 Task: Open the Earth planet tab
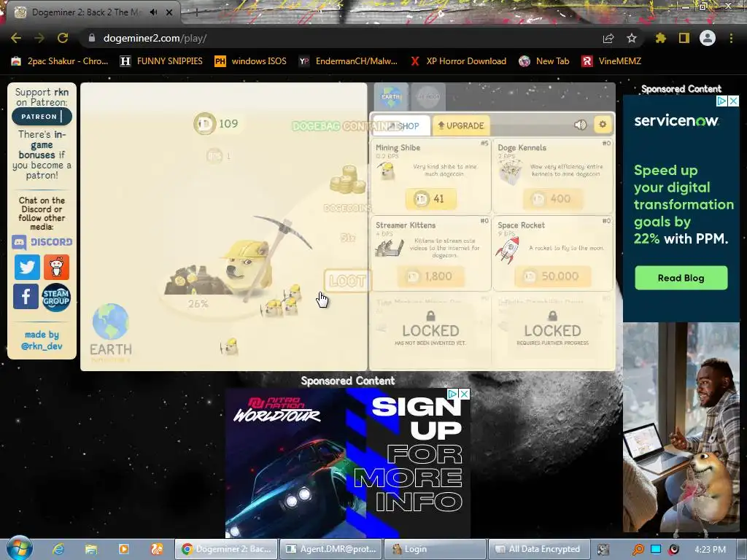(x=391, y=97)
